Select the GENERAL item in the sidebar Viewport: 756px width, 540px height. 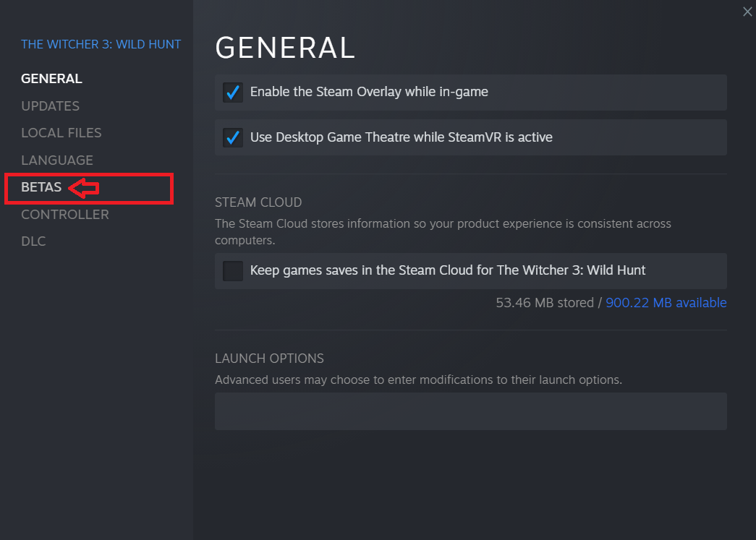point(51,79)
